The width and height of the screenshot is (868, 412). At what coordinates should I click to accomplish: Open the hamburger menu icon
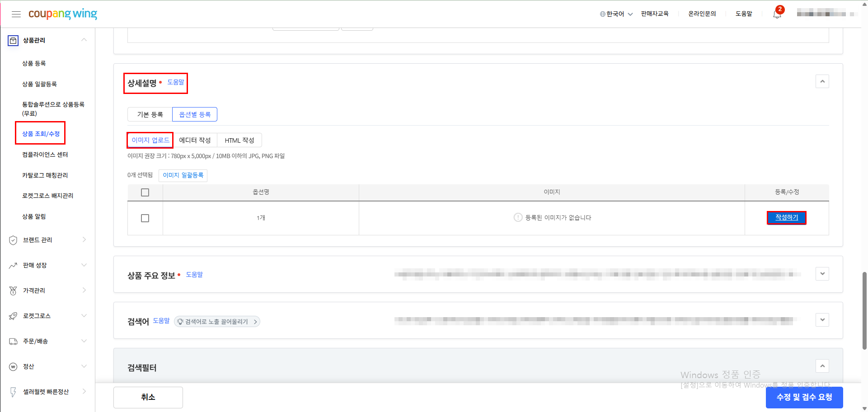click(x=16, y=14)
